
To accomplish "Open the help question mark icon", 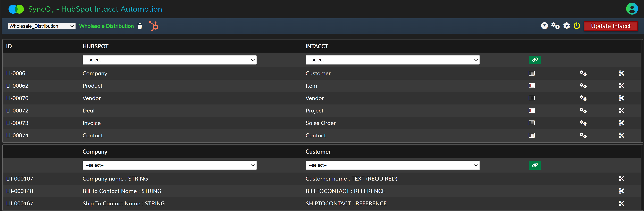I will [x=544, y=26].
